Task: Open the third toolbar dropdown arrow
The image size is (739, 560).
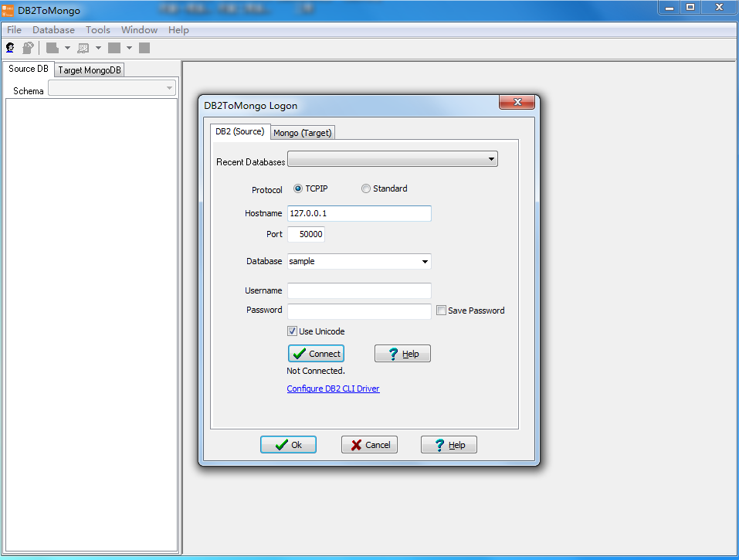Action: tap(129, 48)
